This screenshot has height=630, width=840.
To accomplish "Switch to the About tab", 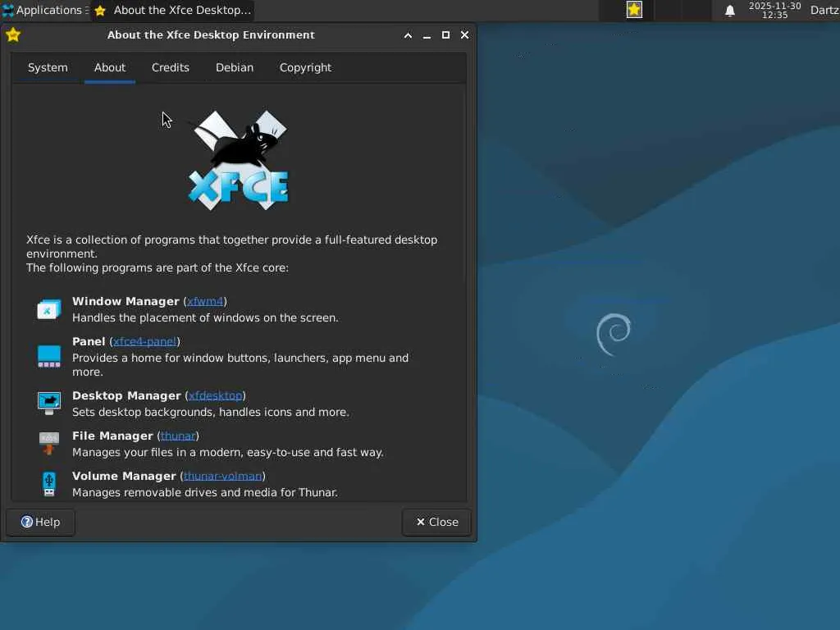I will [x=110, y=67].
